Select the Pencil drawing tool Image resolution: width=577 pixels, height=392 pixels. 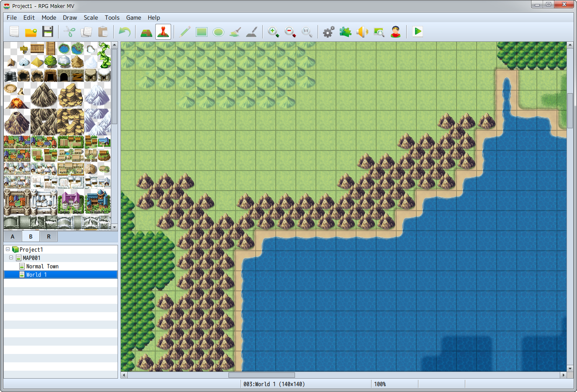[185, 32]
